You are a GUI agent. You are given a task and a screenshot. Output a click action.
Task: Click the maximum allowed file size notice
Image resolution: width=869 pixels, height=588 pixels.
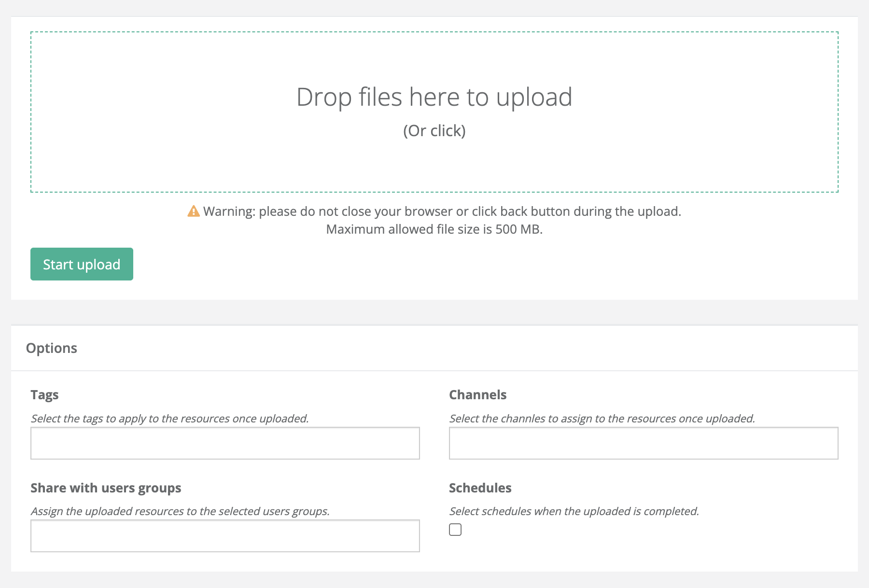pos(434,229)
